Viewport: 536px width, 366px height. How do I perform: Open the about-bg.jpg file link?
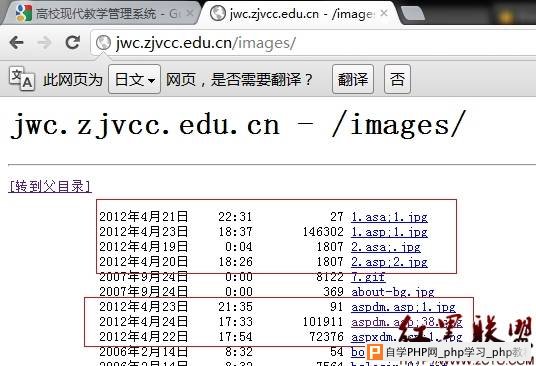(x=393, y=292)
